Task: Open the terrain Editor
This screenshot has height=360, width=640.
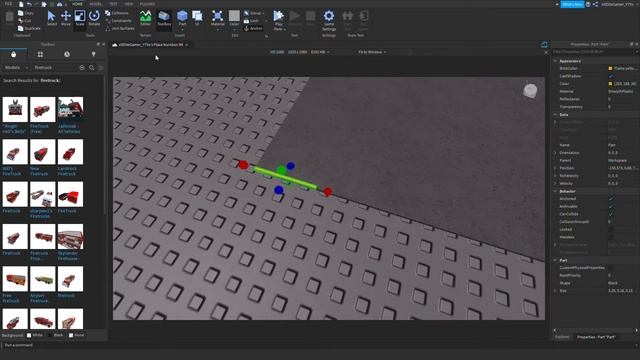Action: (x=146, y=18)
